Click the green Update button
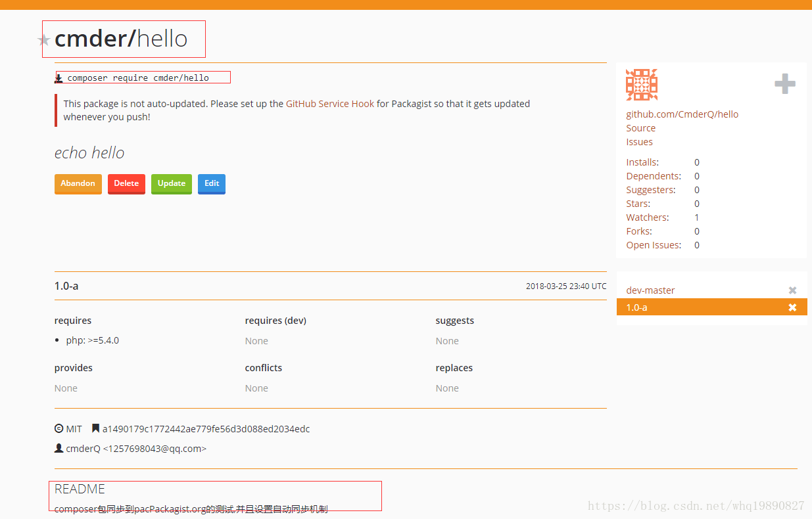 tap(172, 184)
